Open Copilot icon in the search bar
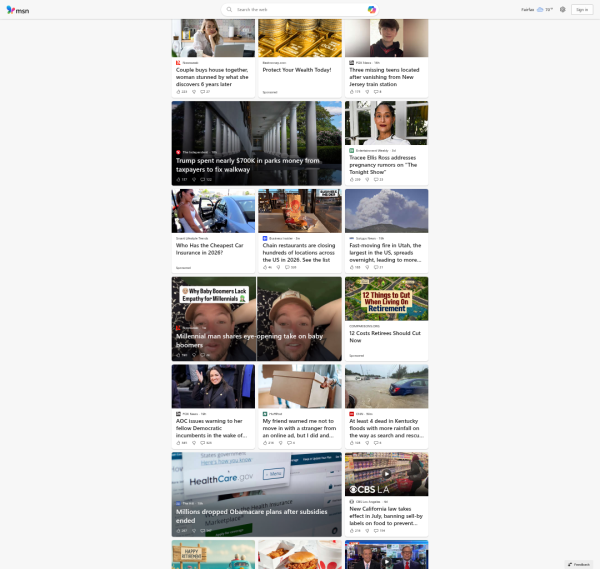Image resolution: width=600 pixels, height=569 pixels. point(371,10)
